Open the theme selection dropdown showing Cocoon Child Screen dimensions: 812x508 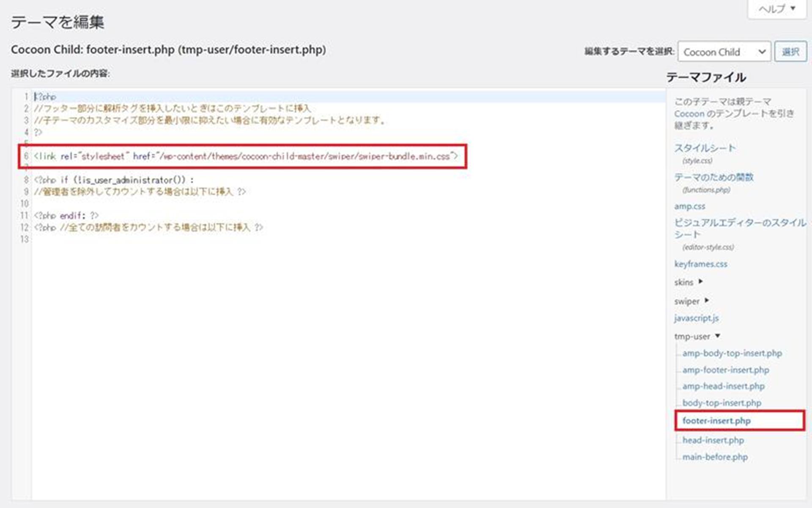[x=724, y=52]
